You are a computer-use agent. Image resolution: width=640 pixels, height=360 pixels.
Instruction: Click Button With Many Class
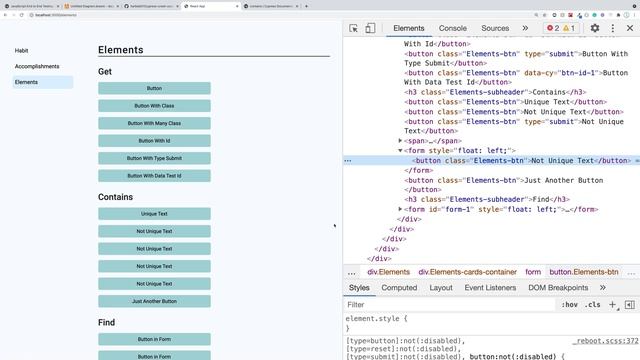tap(154, 123)
